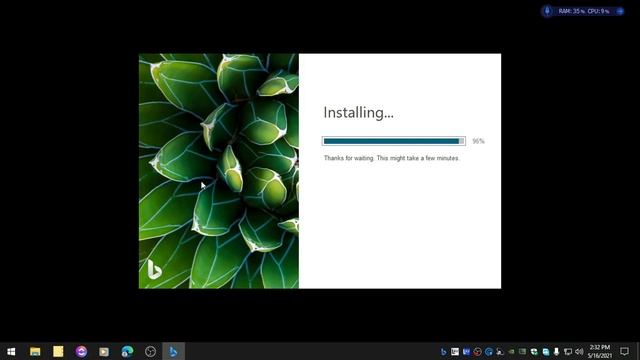Viewport: 640px width, 360px height.
Task: Open the media player taskbar icon
Action: pyautogui.click(x=104, y=351)
